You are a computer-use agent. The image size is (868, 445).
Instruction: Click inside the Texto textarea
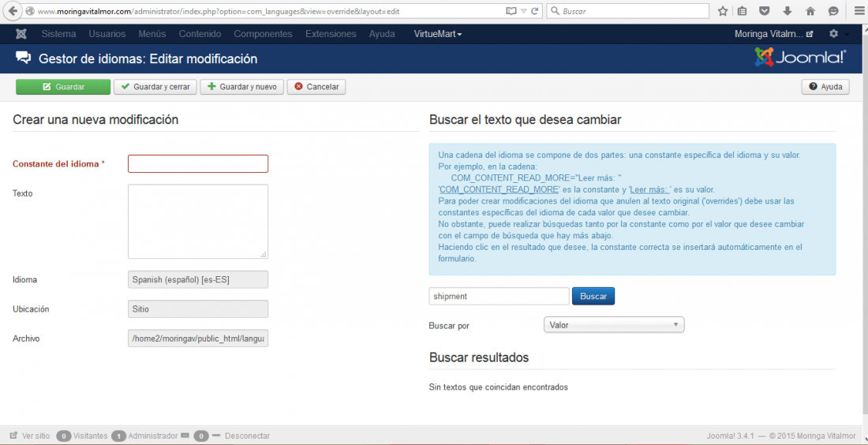point(198,222)
